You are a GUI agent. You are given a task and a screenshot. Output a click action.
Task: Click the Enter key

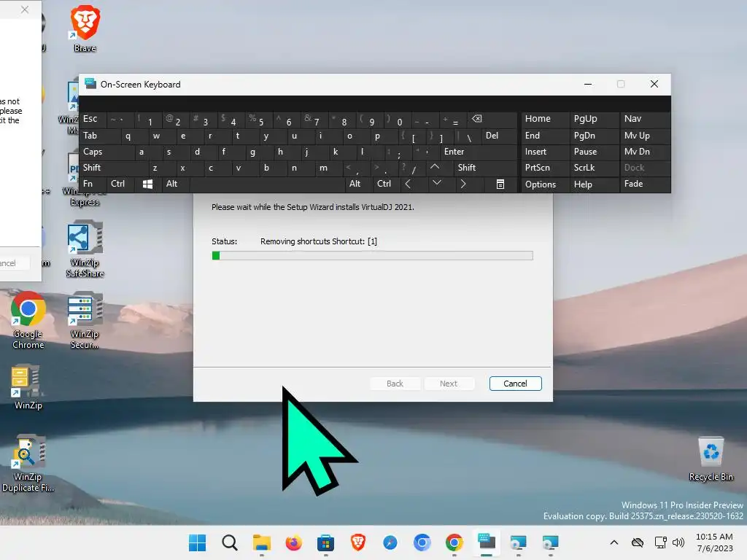(479, 152)
